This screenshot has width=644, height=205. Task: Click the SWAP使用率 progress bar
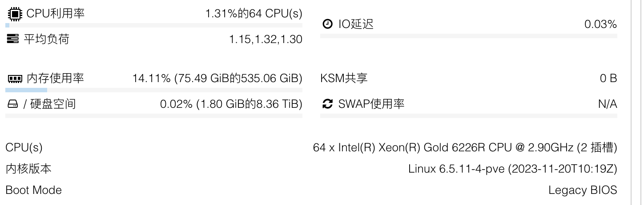(x=468, y=116)
